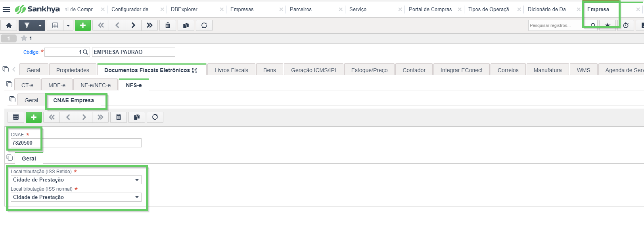Duplicate the CNAE record
This screenshot has width=644, height=235.
point(137,117)
